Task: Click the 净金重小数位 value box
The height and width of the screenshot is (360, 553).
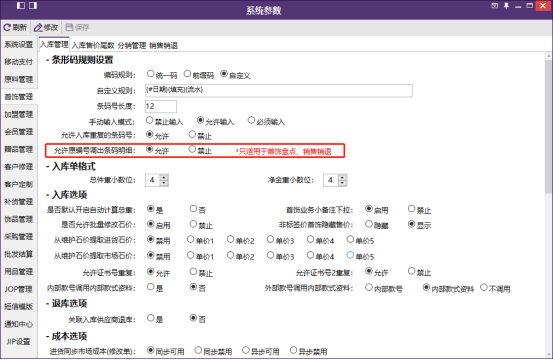Action: point(331,180)
